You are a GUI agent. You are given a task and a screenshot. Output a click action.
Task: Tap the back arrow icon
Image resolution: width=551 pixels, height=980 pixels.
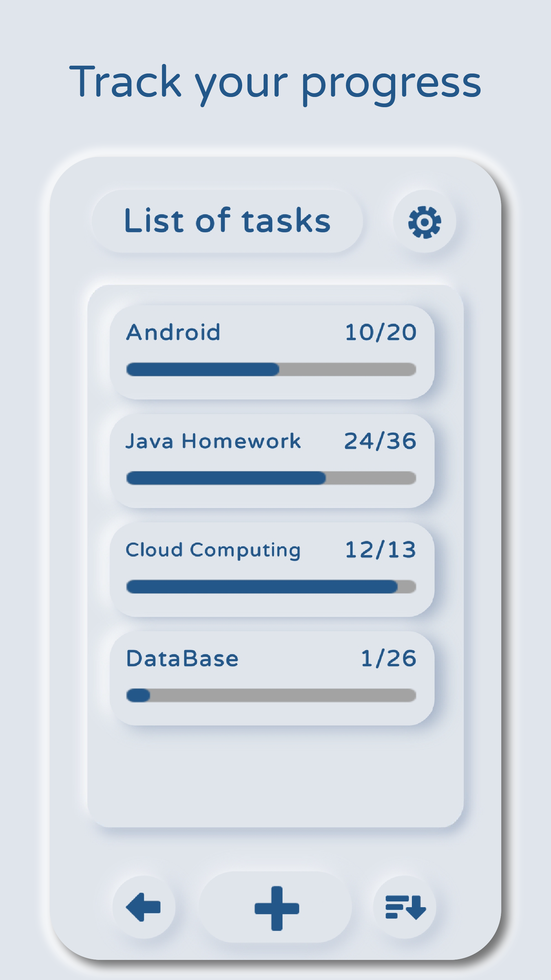[144, 907]
